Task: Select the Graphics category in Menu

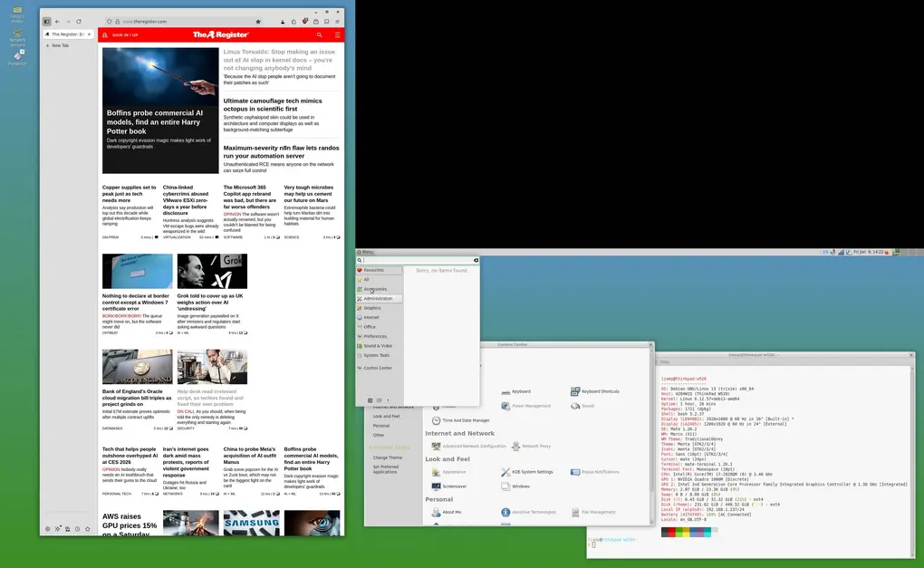Action: coord(371,307)
